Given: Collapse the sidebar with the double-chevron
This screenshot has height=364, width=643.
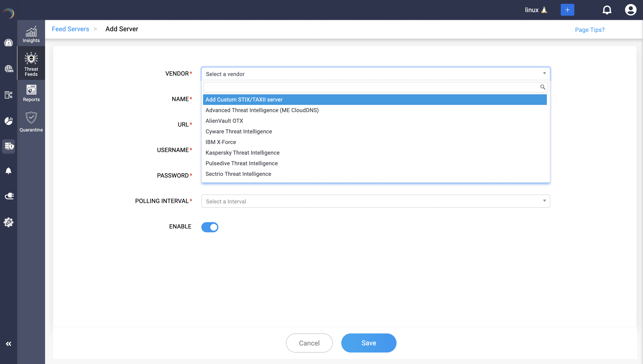Looking at the screenshot, I should [x=9, y=343].
